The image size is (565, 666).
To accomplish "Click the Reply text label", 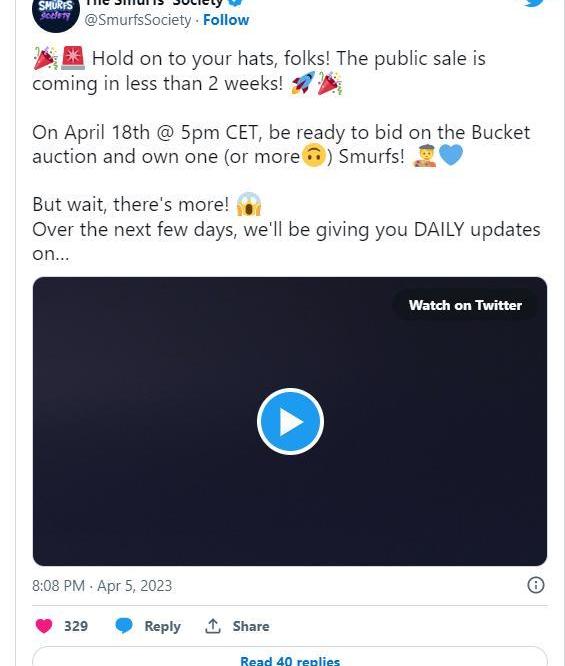I will point(162,626).
